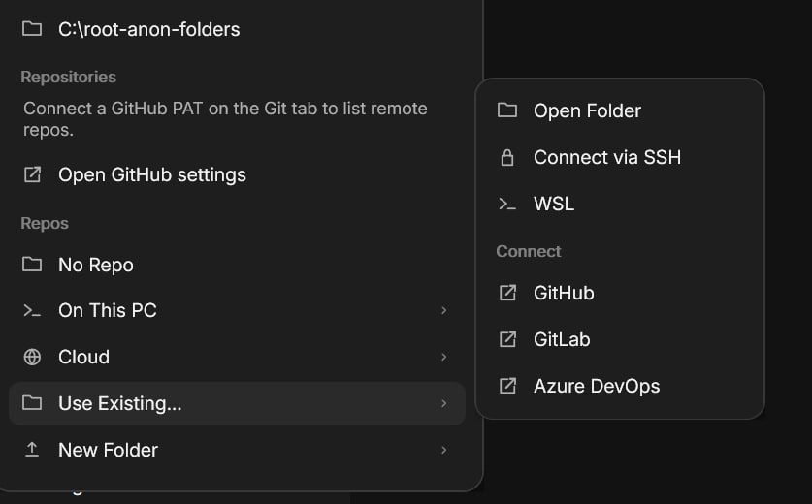Connect to GitHub from the submenu
The image size is (812, 504).
click(x=620, y=293)
